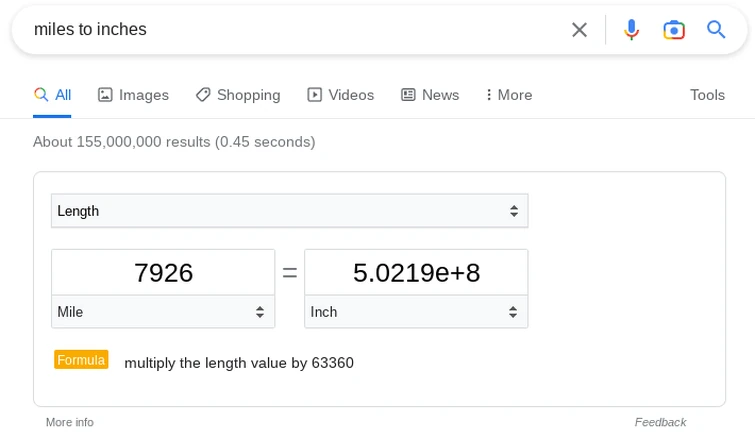The width and height of the screenshot is (755, 438).
Task: Click the result field showing 5.0219e+8
Action: coord(416,273)
